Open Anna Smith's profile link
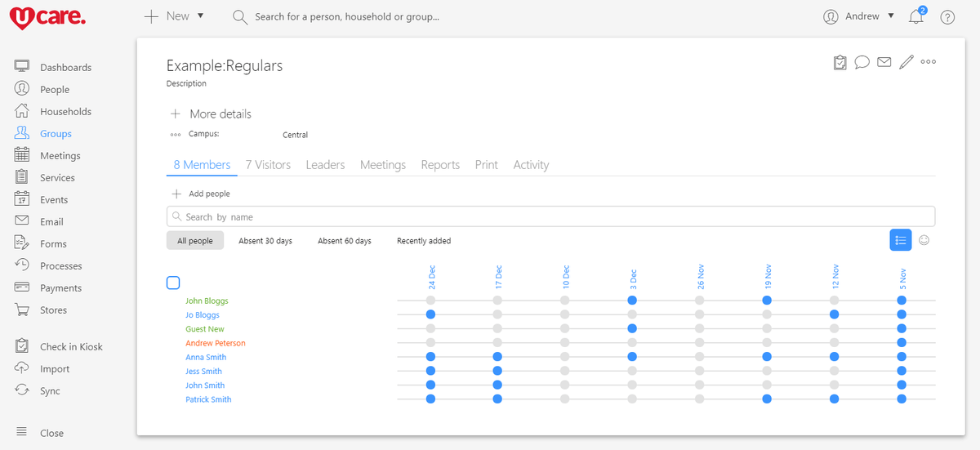 coord(206,357)
